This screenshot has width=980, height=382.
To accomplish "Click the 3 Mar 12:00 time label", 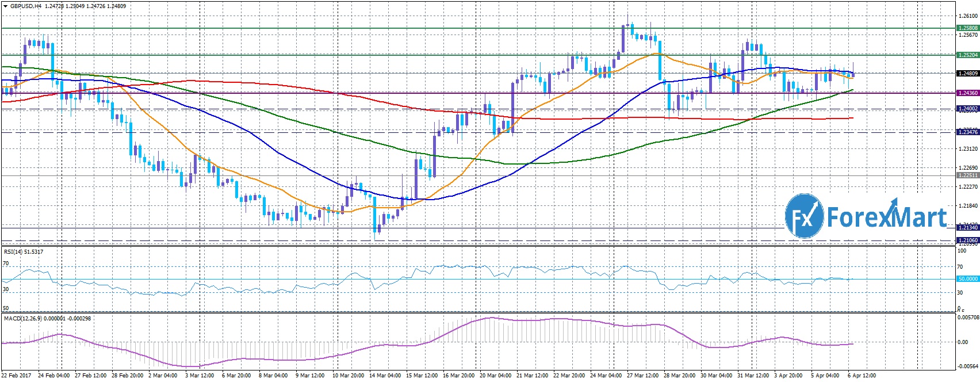I will pyautogui.click(x=200, y=376).
